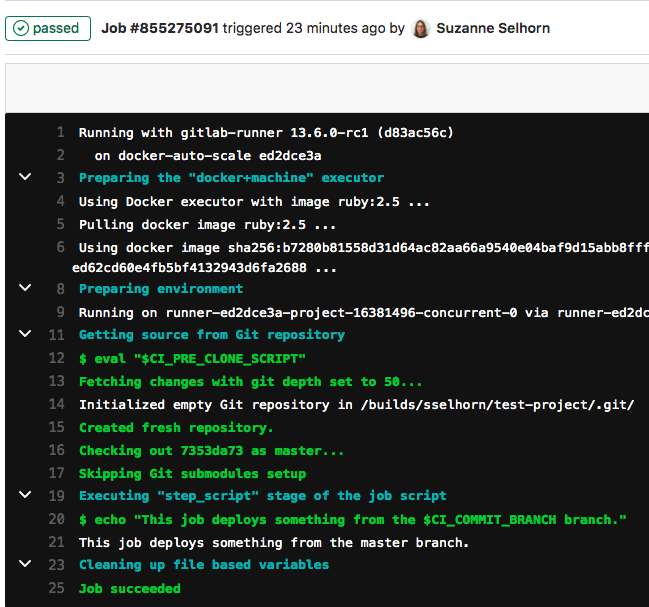Collapse the Executing step_script stage section
Screen dimensions: 649x607
coord(25,495)
